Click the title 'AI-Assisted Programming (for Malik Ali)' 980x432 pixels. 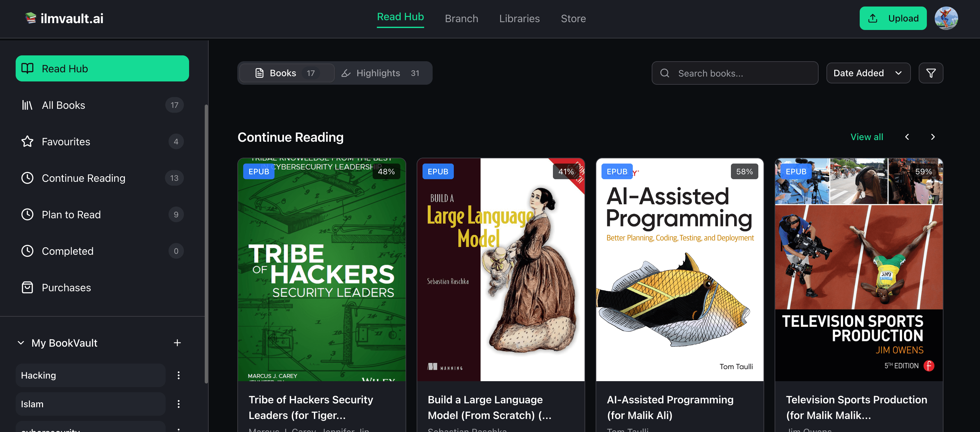pyautogui.click(x=670, y=407)
